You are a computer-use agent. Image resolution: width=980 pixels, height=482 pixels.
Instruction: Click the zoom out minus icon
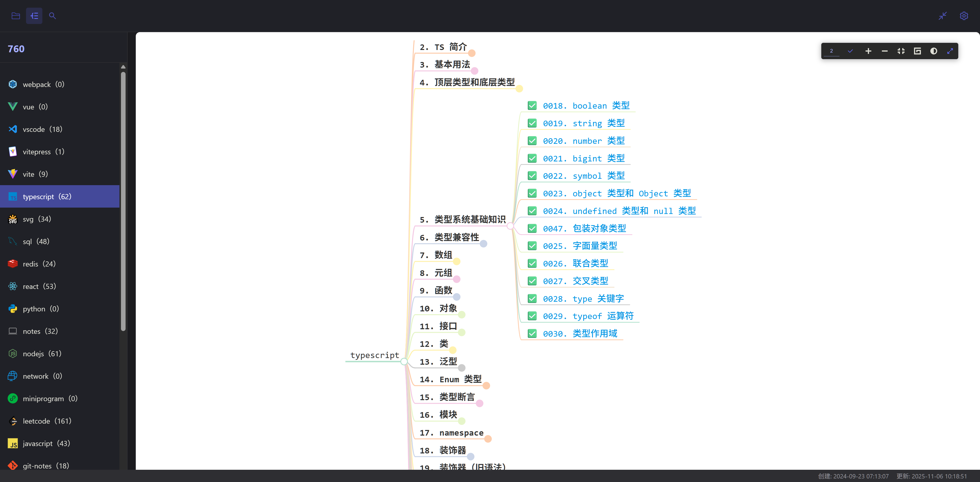pos(885,51)
